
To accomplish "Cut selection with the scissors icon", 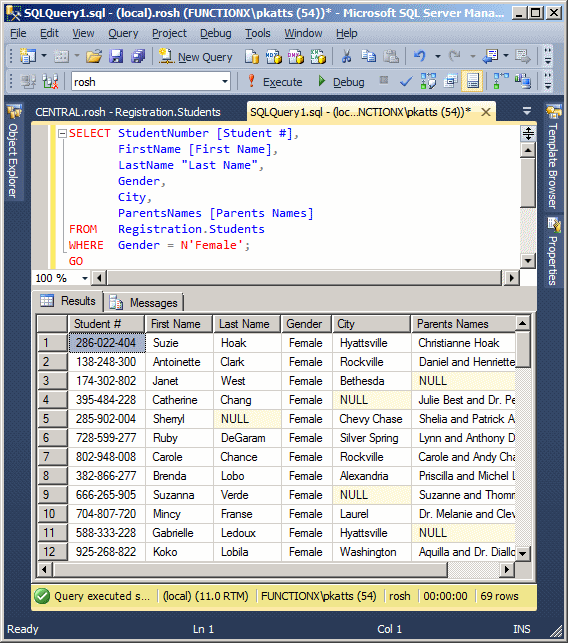I will [x=347, y=57].
